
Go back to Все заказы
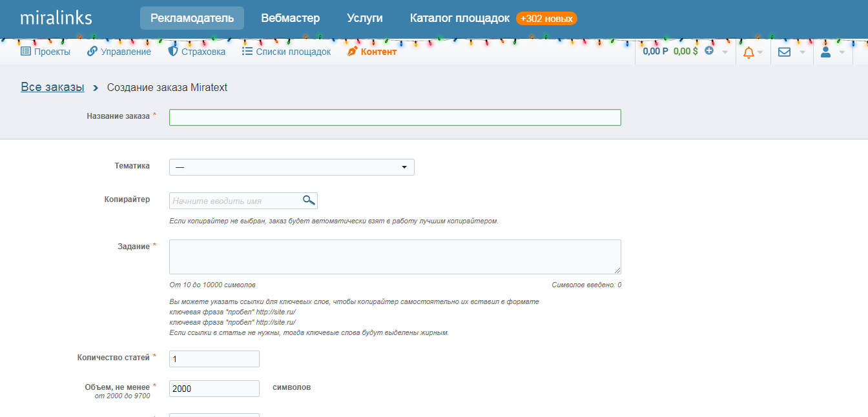click(52, 87)
